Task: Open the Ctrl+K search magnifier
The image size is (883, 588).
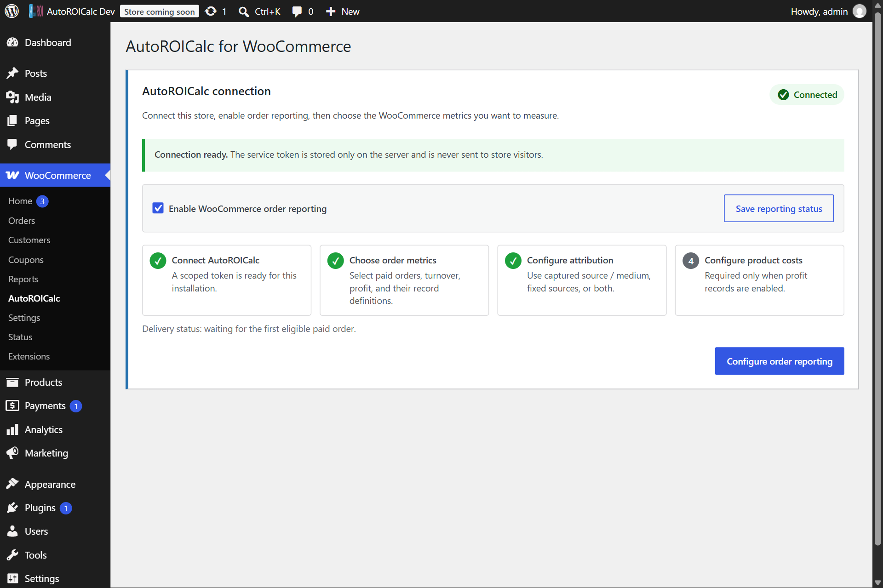Action: 244,11
